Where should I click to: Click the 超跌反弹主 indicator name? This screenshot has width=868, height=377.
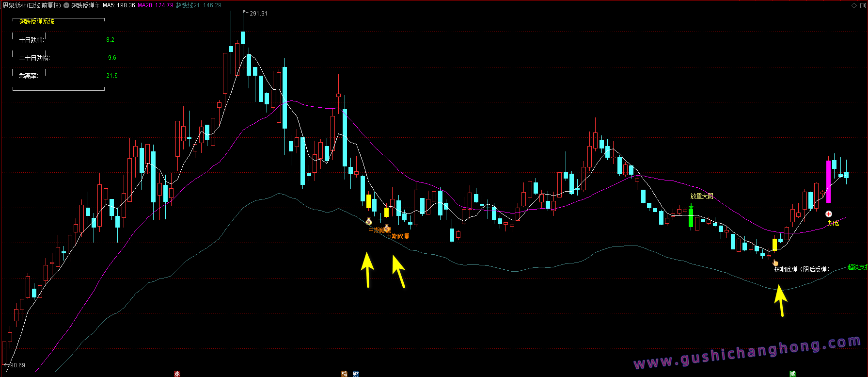[86, 5]
